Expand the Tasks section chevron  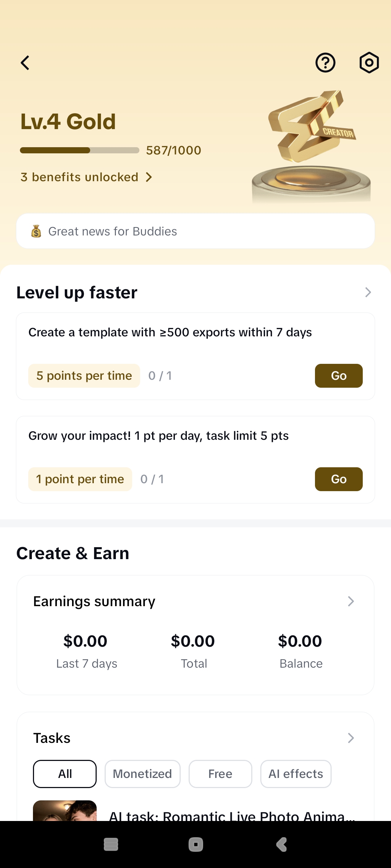pyautogui.click(x=350, y=738)
